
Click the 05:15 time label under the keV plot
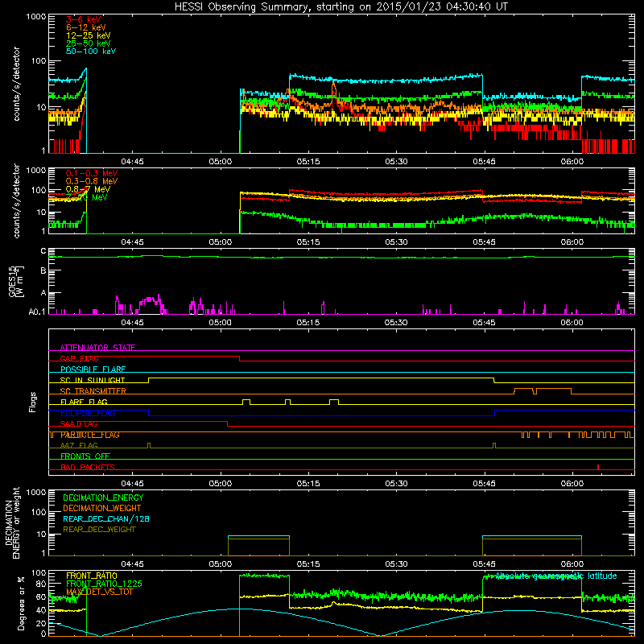[x=308, y=162]
